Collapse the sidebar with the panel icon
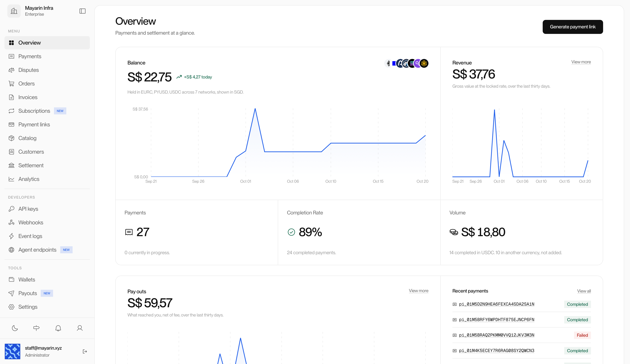Image resolution: width=630 pixels, height=364 pixels. (83, 11)
